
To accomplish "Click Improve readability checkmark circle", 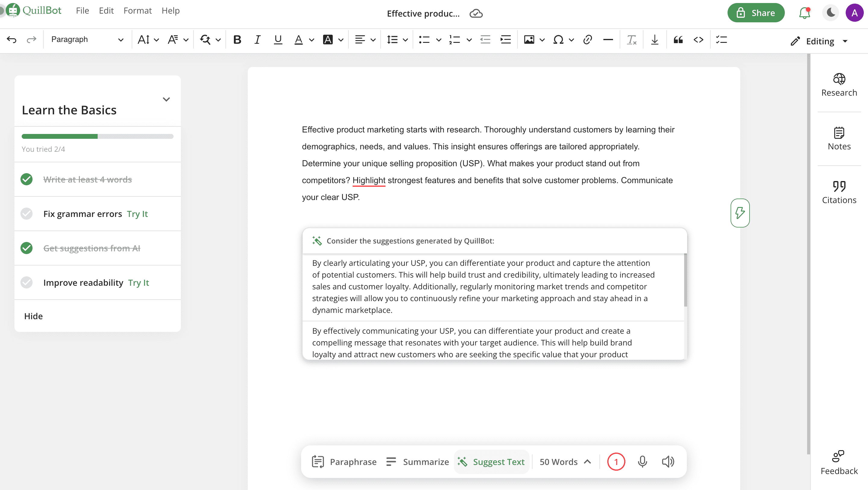I will (x=26, y=283).
